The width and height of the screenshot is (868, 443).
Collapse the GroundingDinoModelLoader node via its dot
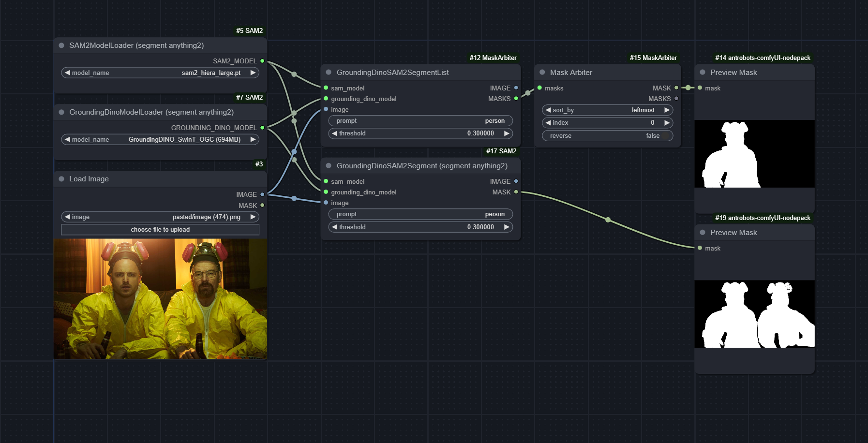click(61, 112)
